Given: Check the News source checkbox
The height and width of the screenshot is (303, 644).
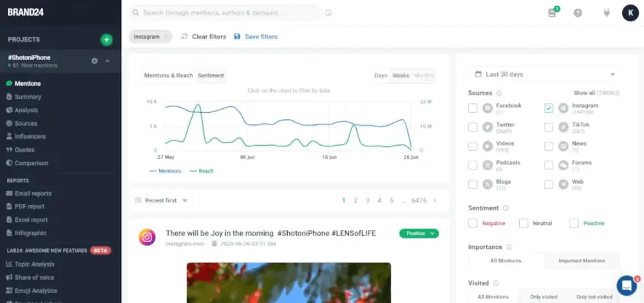Looking at the screenshot, I should click(549, 146).
